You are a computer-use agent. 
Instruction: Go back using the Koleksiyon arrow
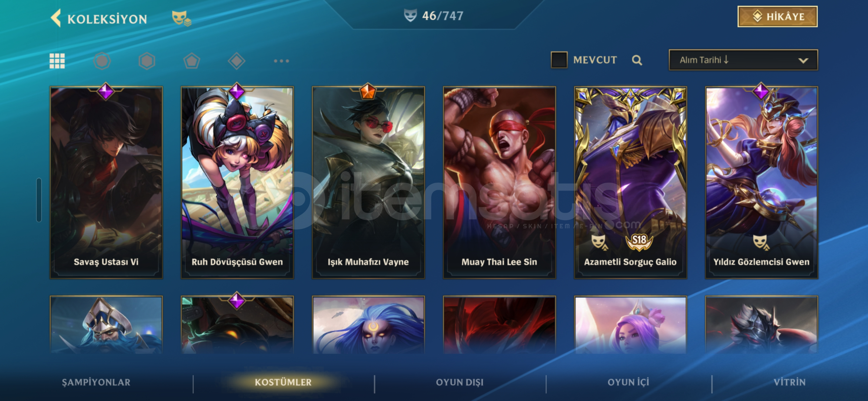pos(56,18)
